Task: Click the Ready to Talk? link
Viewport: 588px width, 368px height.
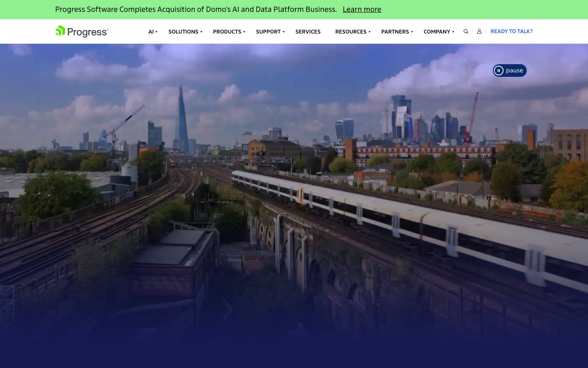Action: [x=512, y=31]
